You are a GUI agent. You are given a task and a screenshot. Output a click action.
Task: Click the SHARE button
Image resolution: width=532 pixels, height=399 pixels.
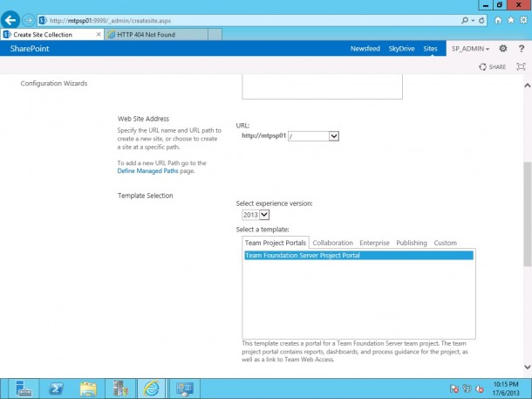(492, 67)
